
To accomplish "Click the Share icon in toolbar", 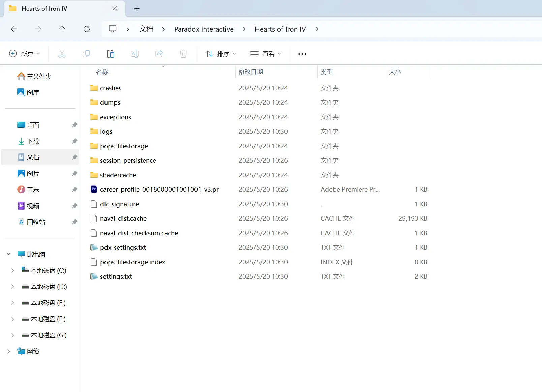I will coord(159,53).
